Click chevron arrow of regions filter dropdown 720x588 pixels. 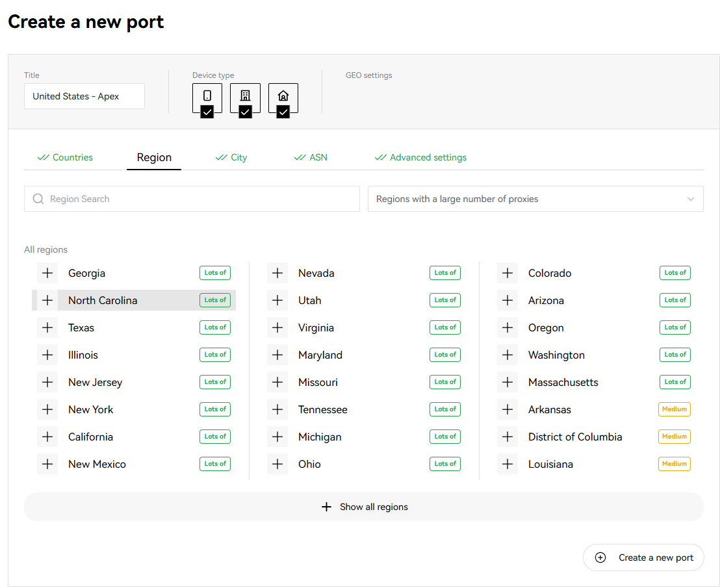[x=691, y=199]
